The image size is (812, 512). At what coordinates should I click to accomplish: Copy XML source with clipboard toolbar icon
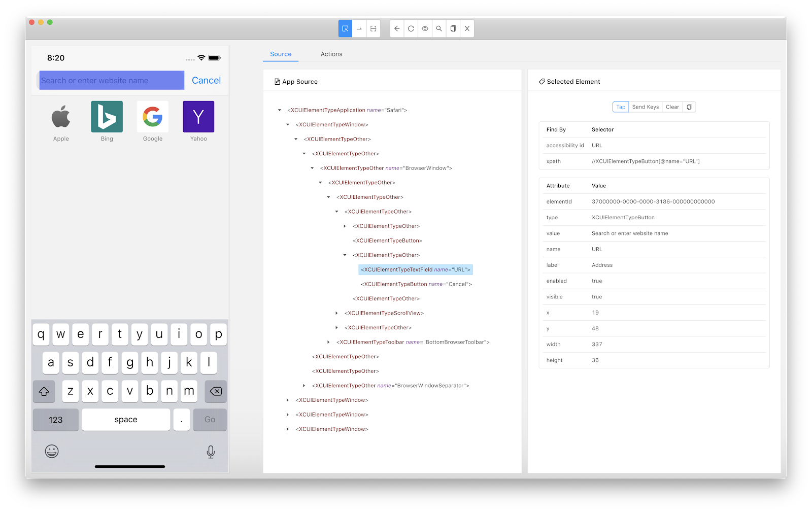pos(453,29)
